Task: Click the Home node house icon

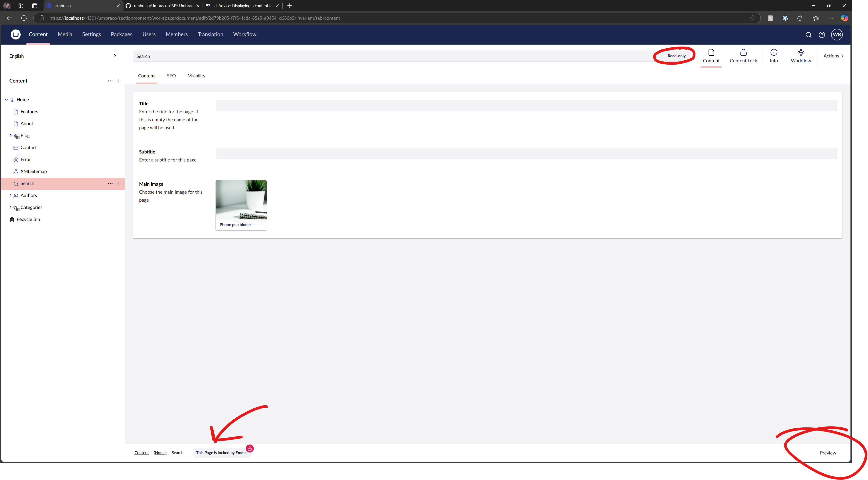Action: tap(12, 100)
